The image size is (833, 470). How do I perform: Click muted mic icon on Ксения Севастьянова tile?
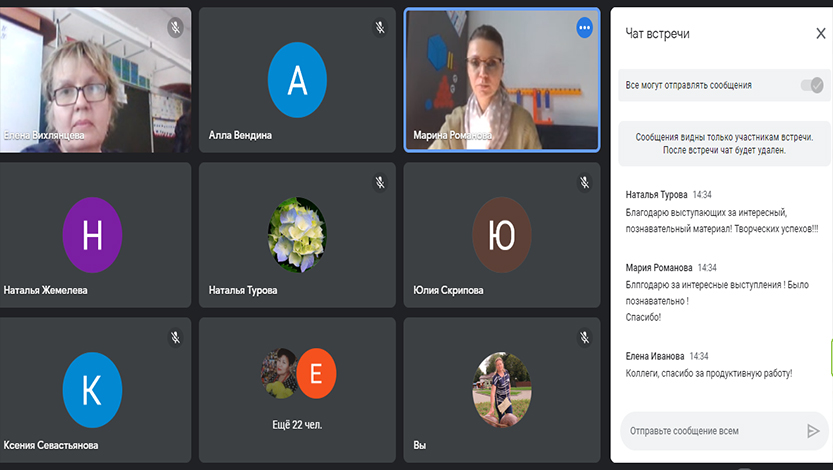tap(176, 338)
